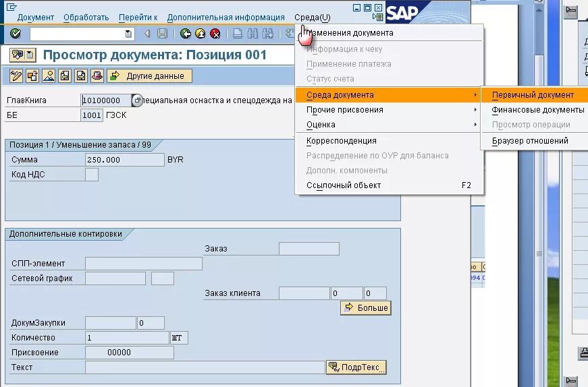Open the command field history dropdown
Image resolution: width=588 pixels, height=387 pixels.
pyautogui.click(x=128, y=34)
